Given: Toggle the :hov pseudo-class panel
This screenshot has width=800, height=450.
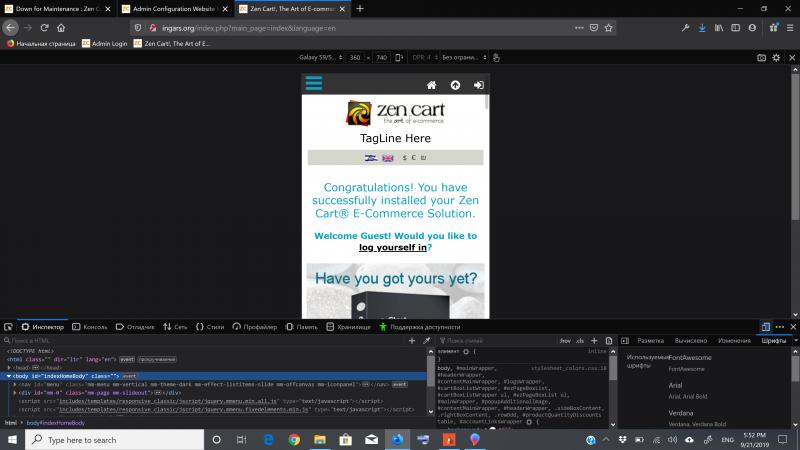Looking at the screenshot, I should (565, 340).
